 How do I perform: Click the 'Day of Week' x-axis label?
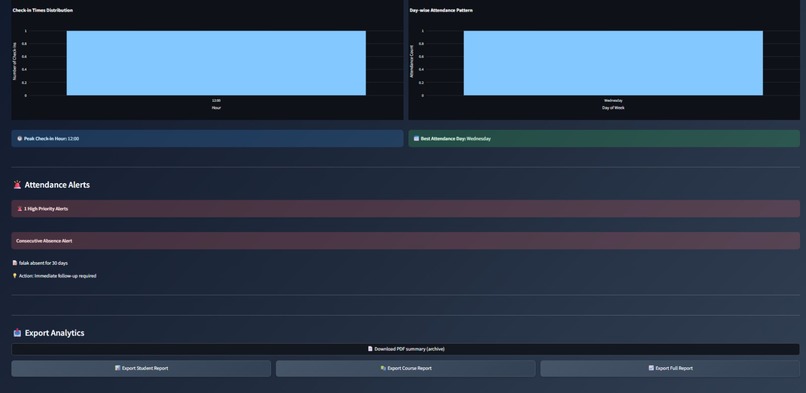pyautogui.click(x=613, y=108)
